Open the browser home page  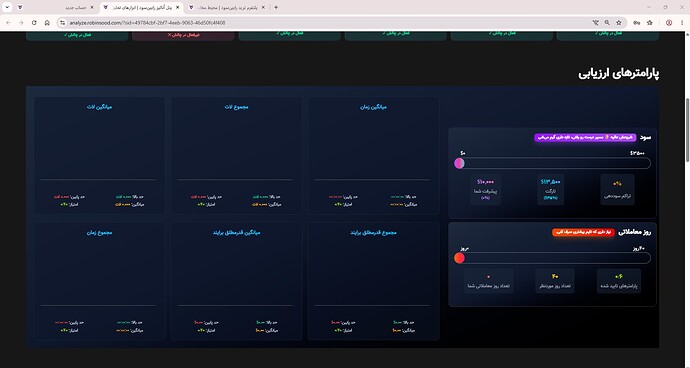point(47,22)
